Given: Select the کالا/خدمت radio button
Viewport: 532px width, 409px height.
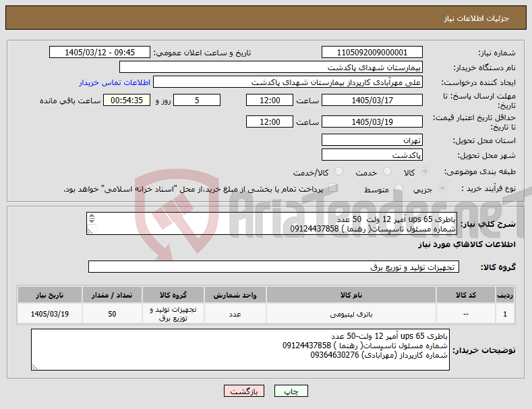Looking at the screenshot, I should [x=338, y=171].
